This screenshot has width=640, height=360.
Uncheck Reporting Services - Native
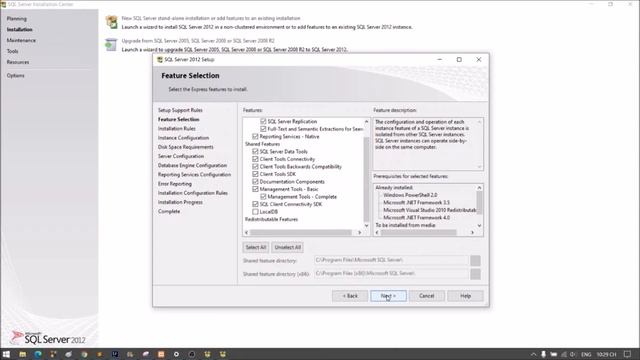click(x=255, y=136)
